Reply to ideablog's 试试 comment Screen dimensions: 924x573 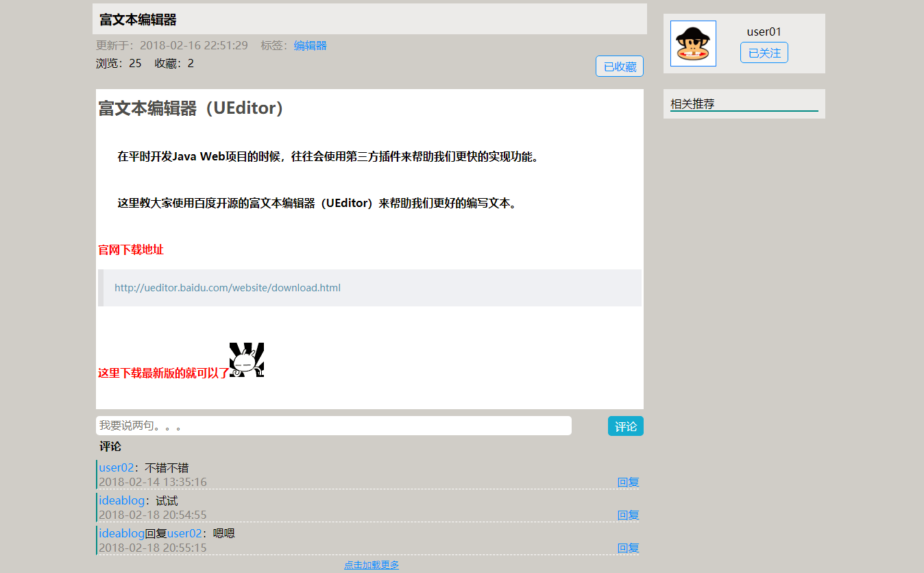(628, 515)
